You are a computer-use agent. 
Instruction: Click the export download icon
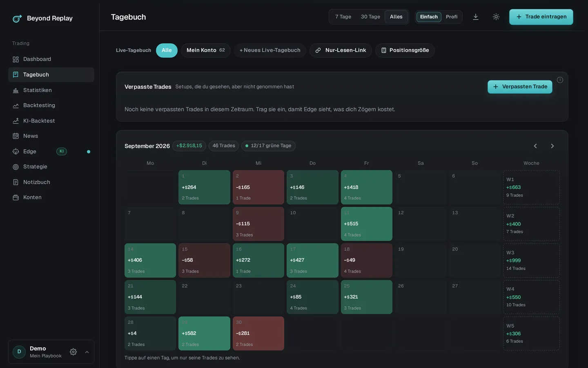pos(476,17)
